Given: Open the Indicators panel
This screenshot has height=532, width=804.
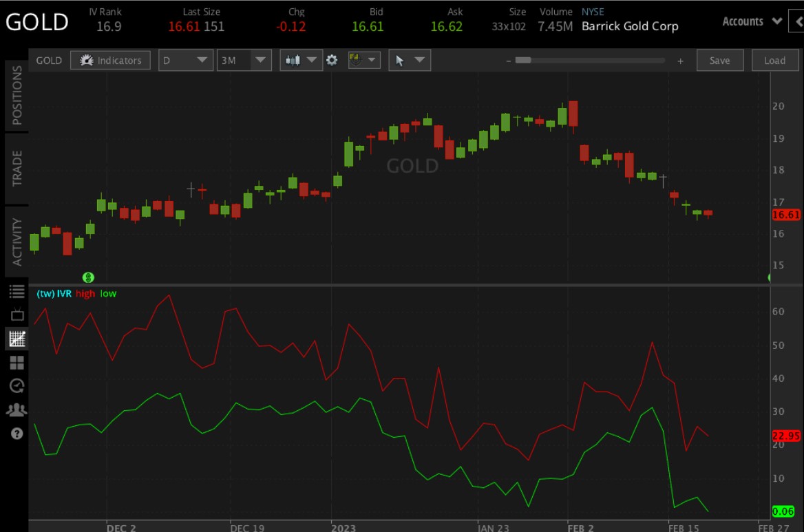Looking at the screenshot, I should pos(110,60).
